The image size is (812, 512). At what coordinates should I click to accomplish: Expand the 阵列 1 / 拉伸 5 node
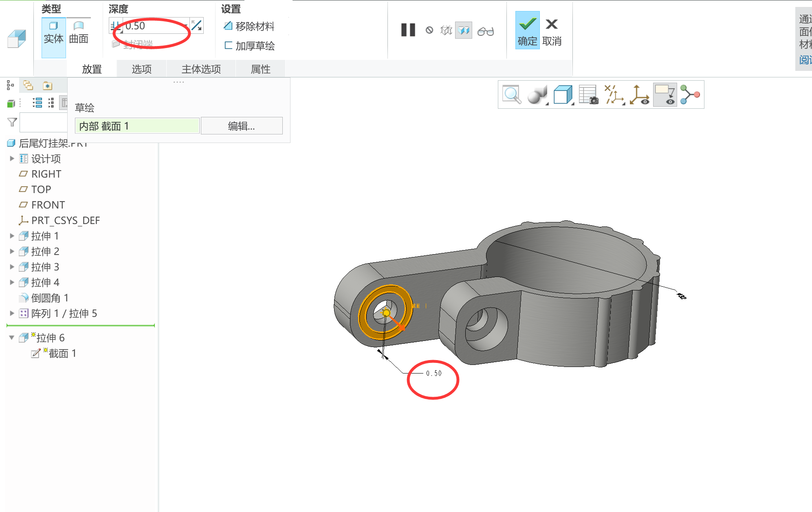12,313
